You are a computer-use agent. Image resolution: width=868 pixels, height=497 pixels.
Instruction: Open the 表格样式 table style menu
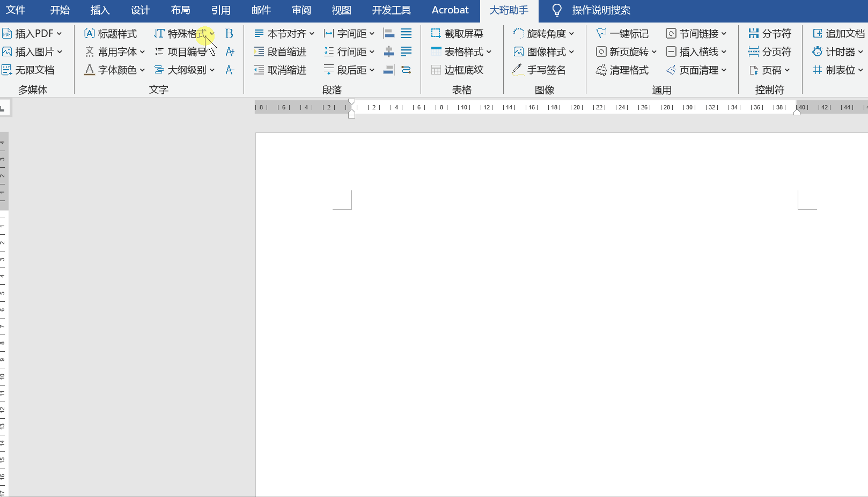461,52
